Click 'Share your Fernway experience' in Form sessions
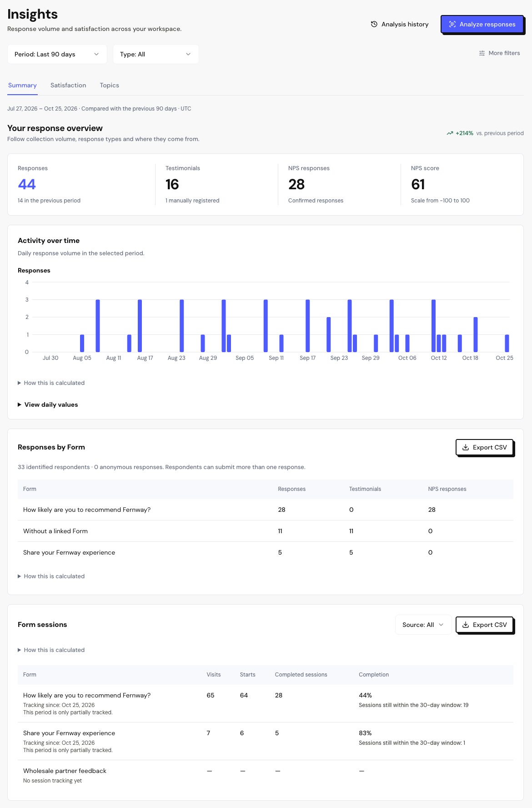The image size is (532, 808). click(69, 733)
